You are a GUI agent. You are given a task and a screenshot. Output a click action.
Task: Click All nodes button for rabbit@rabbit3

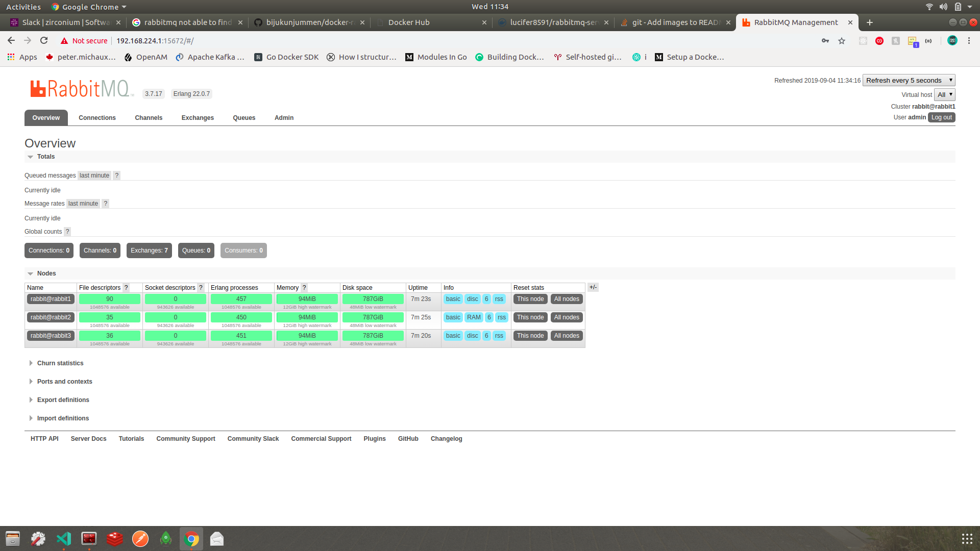click(x=567, y=335)
